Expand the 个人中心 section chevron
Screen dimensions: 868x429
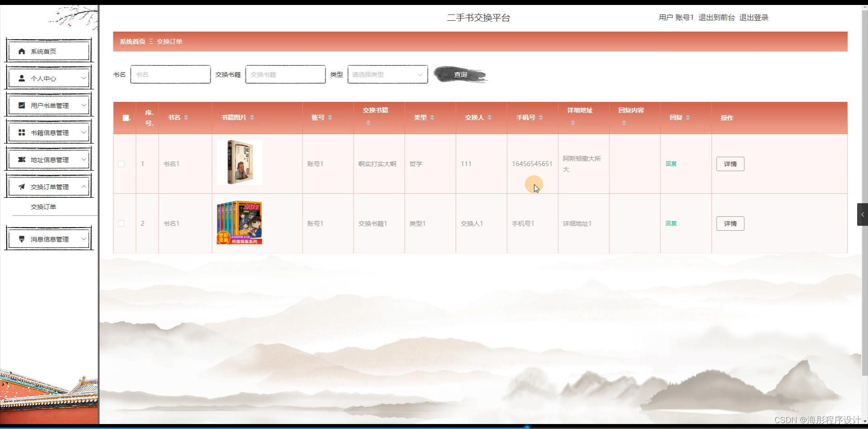click(x=84, y=78)
